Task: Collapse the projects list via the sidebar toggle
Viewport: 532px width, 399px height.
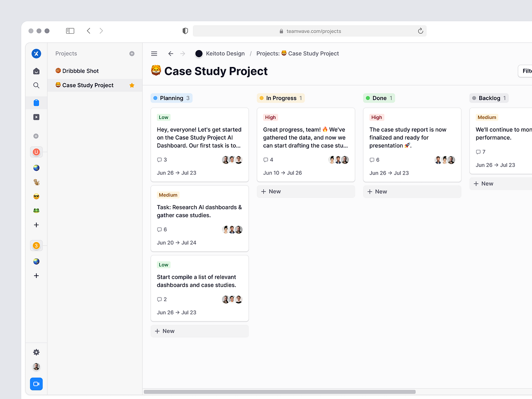Action: pyautogui.click(x=70, y=31)
